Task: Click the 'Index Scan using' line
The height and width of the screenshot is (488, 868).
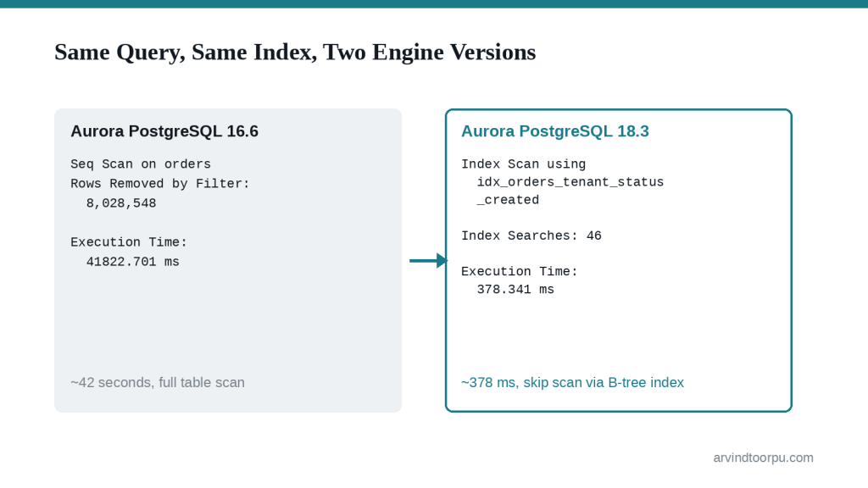Action: point(524,164)
